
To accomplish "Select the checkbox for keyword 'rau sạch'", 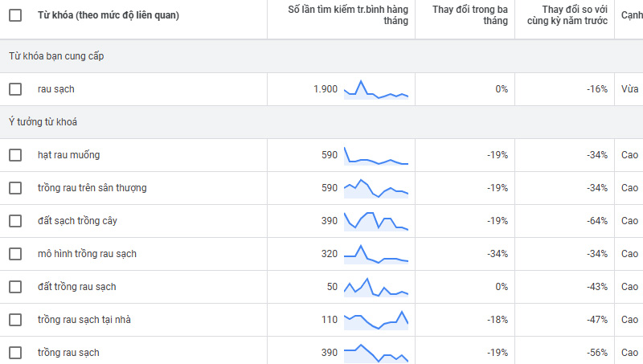I will tap(15, 89).
